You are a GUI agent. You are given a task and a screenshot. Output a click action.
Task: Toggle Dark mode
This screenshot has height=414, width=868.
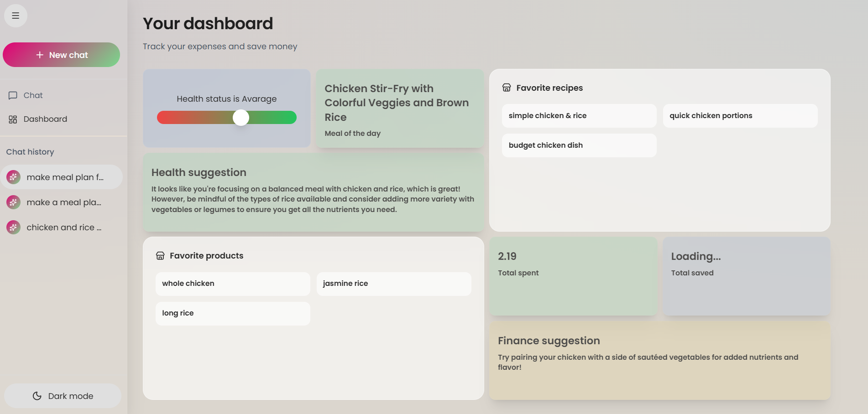click(63, 396)
